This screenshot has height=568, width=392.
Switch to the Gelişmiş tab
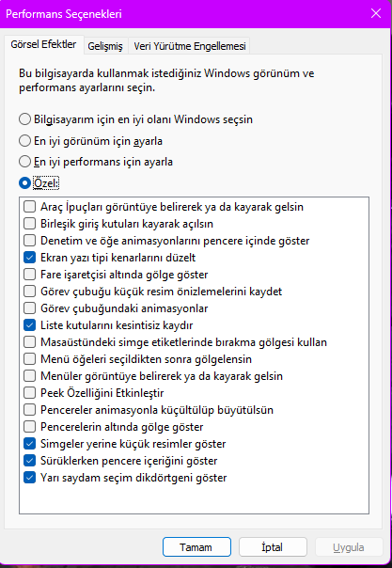point(105,46)
